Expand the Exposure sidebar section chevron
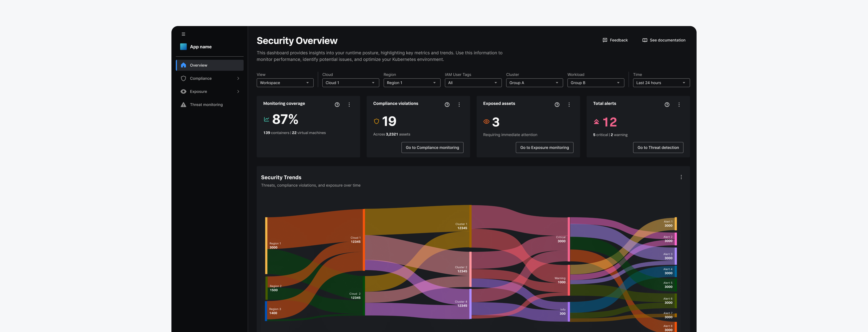 (x=238, y=91)
